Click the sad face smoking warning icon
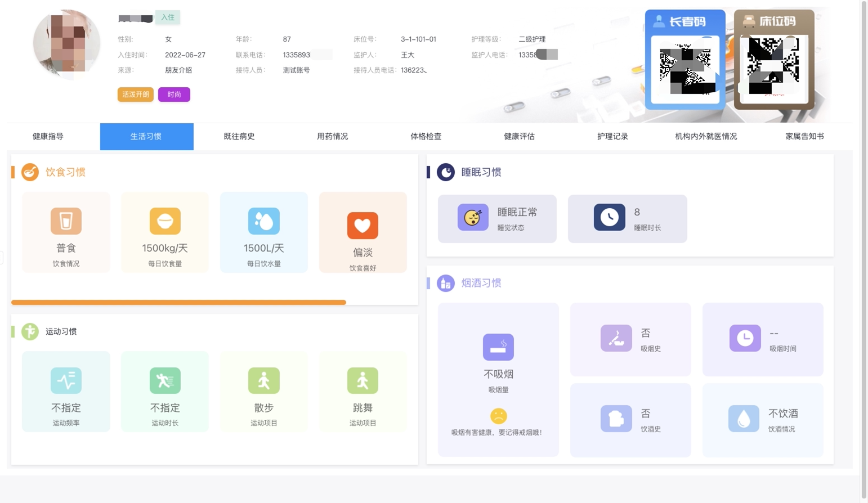The image size is (868, 503). point(498,416)
